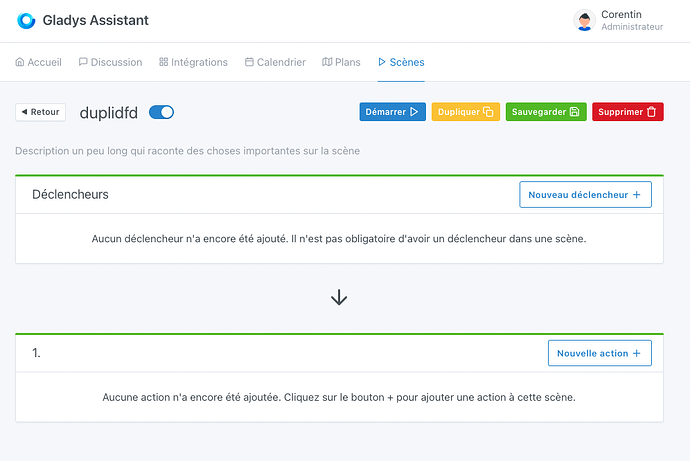
Task: Disable the duplidfd scene toggle
Action: 161,112
